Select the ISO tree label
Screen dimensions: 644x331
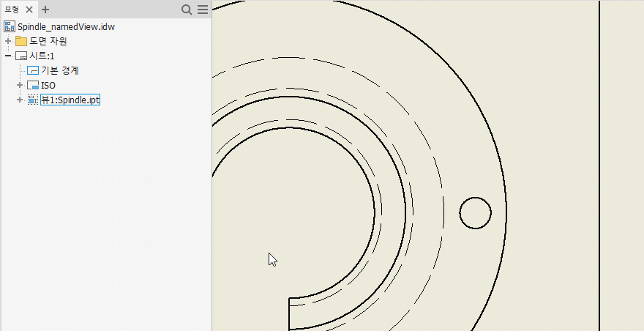(48, 86)
